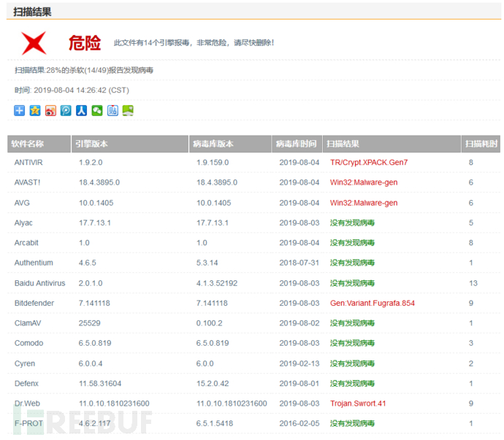Share via the green WeChat icon
This screenshot has height=440, width=504.
point(96,110)
